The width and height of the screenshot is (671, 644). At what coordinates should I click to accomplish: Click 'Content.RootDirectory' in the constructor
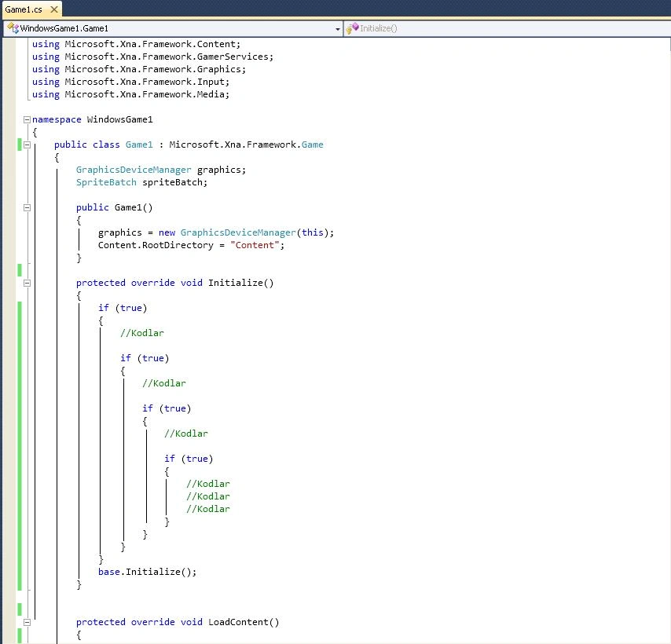(156, 245)
